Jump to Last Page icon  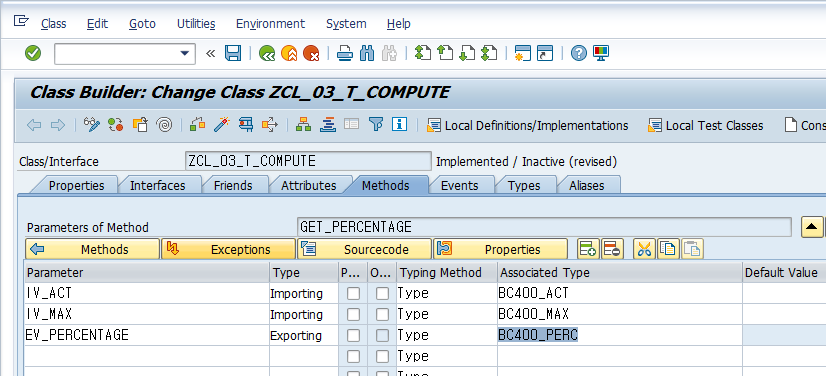[489, 53]
